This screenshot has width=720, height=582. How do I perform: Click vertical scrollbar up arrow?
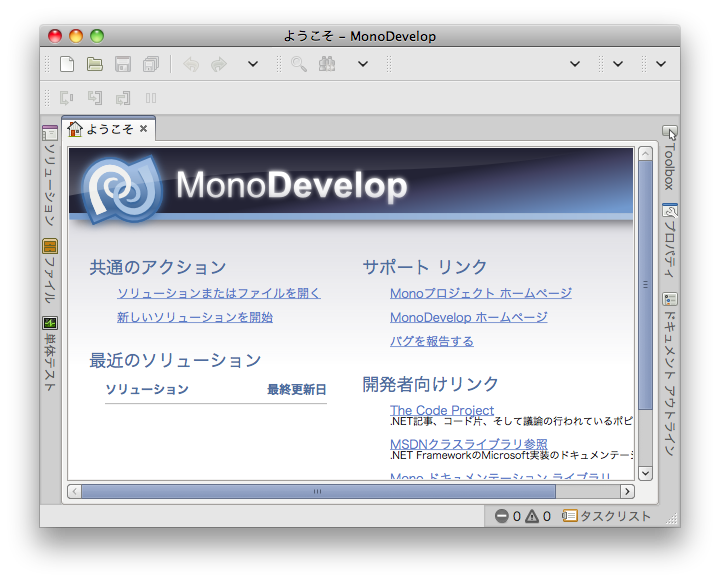click(x=645, y=154)
